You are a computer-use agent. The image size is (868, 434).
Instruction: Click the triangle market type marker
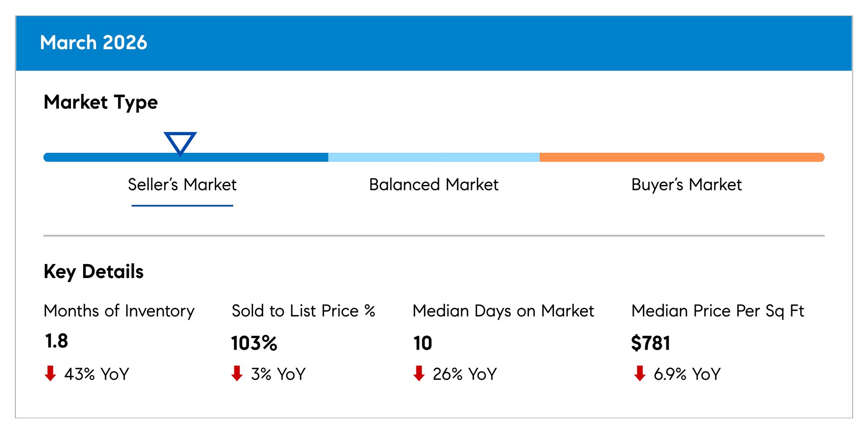(x=180, y=142)
